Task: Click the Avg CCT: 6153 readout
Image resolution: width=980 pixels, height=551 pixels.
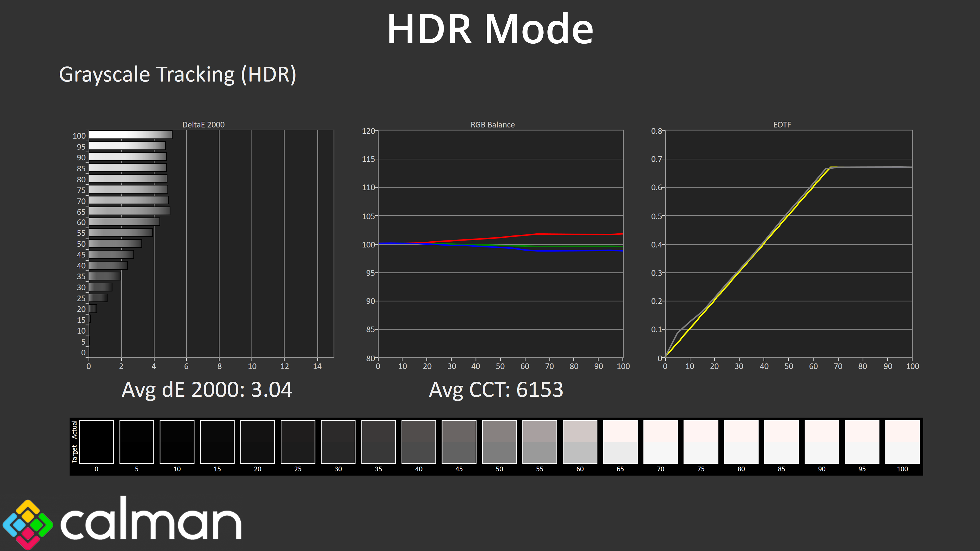Action: (496, 390)
